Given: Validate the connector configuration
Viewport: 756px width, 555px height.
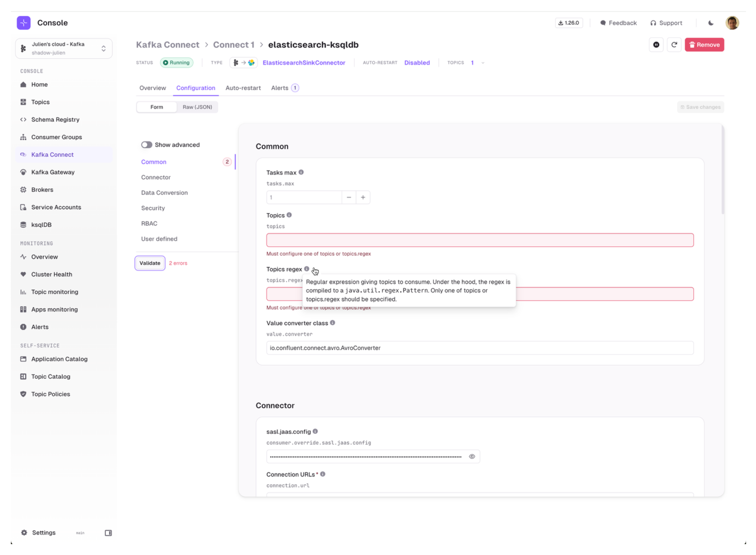Looking at the screenshot, I should (x=149, y=263).
